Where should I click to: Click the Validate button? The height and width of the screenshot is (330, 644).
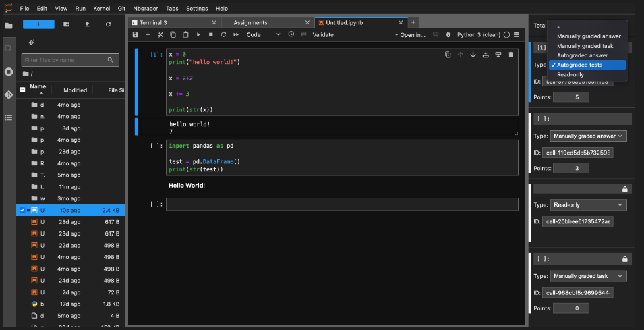click(x=323, y=35)
